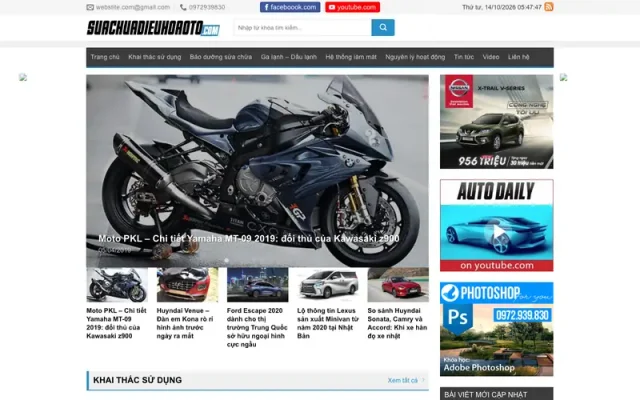The height and width of the screenshot is (400, 640).
Task: Click the broken image icon on left side
Action: coord(23,78)
